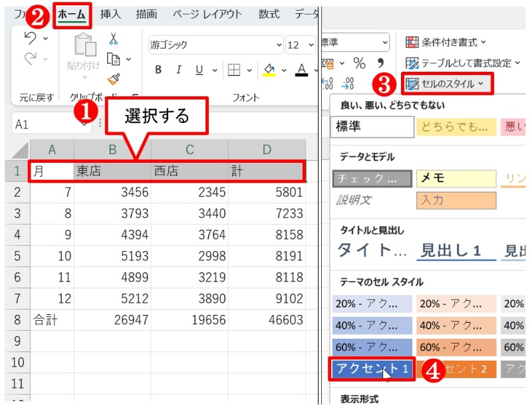Select column C header
The height and width of the screenshot is (408, 532).
coord(190,150)
